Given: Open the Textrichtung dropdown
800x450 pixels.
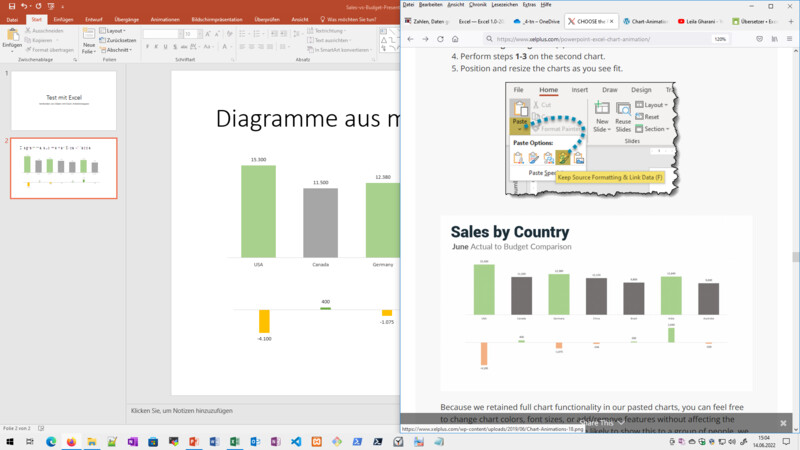Looking at the screenshot, I should point(327,31).
